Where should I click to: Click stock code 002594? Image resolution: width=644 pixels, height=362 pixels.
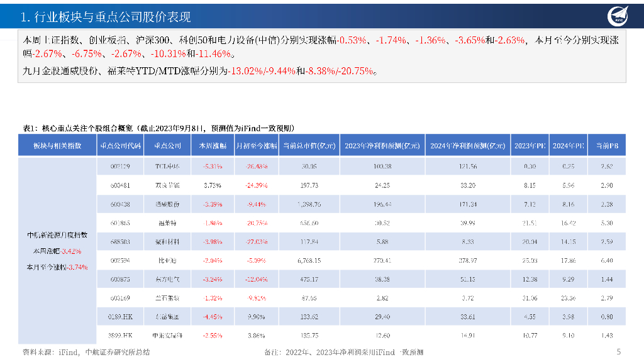point(120,260)
